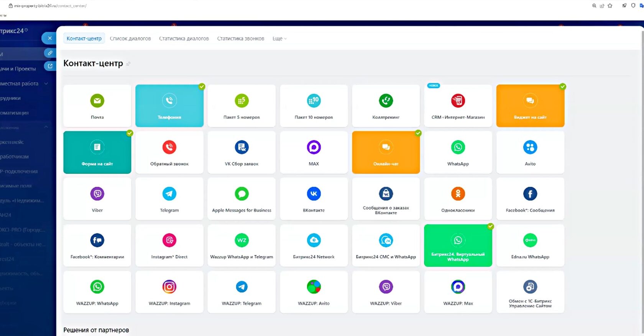Open the Список диалогов tab
This screenshot has width=644, height=336.
click(130, 39)
